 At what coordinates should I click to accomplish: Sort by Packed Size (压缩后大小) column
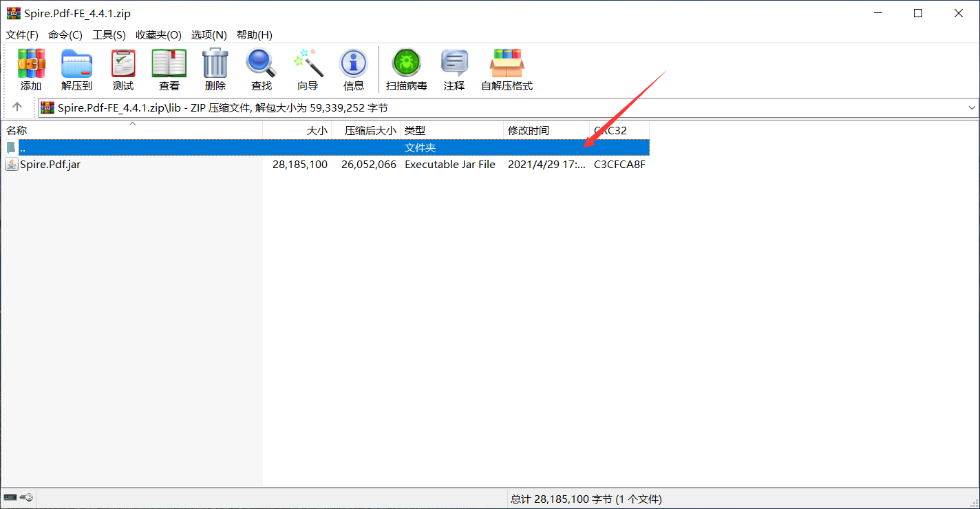pos(366,130)
